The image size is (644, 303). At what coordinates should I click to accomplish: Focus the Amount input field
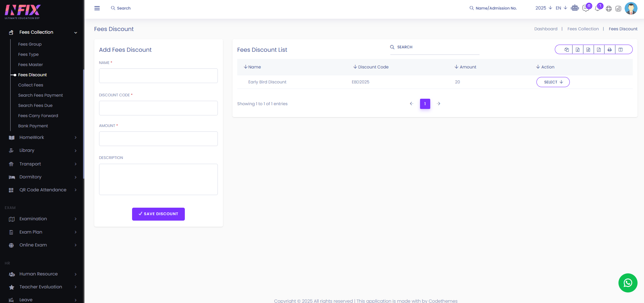(158, 139)
